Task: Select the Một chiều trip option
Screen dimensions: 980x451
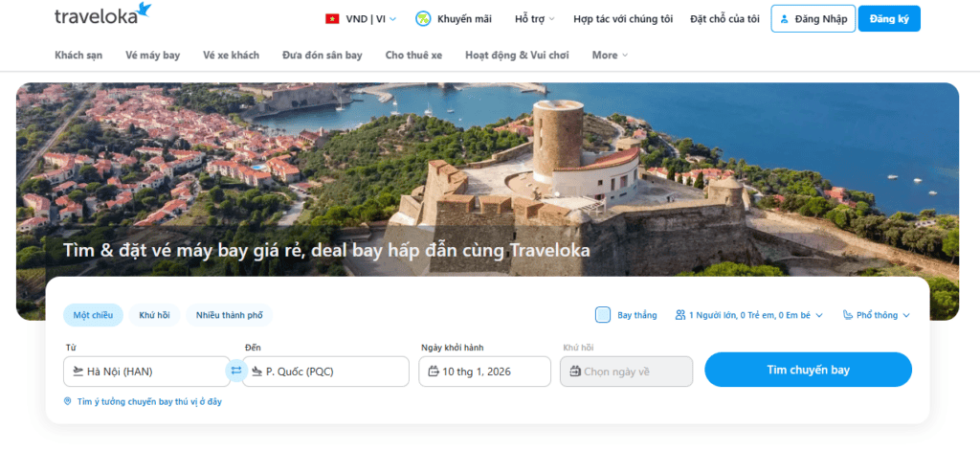Action: (x=93, y=315)
